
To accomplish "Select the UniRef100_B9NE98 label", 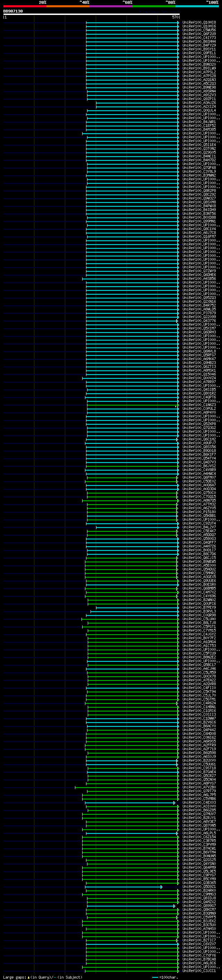I will [x=199, y=88].
